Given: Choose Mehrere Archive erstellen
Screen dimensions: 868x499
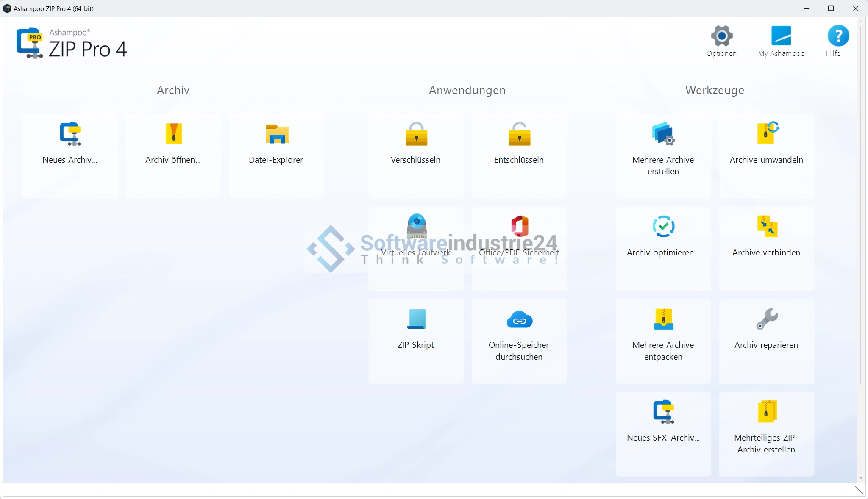Looking at the screenshot, I should [663, 155].
